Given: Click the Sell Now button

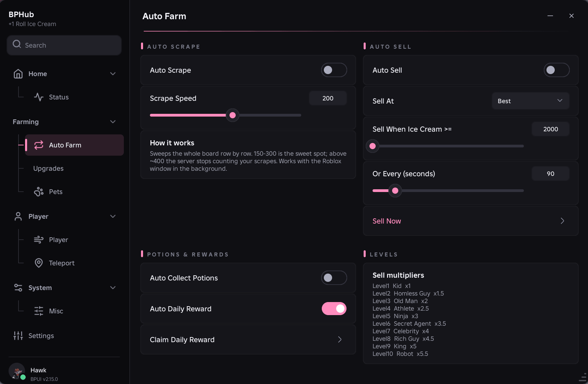Looking at the screenshot, I should [x=471, y=221].
